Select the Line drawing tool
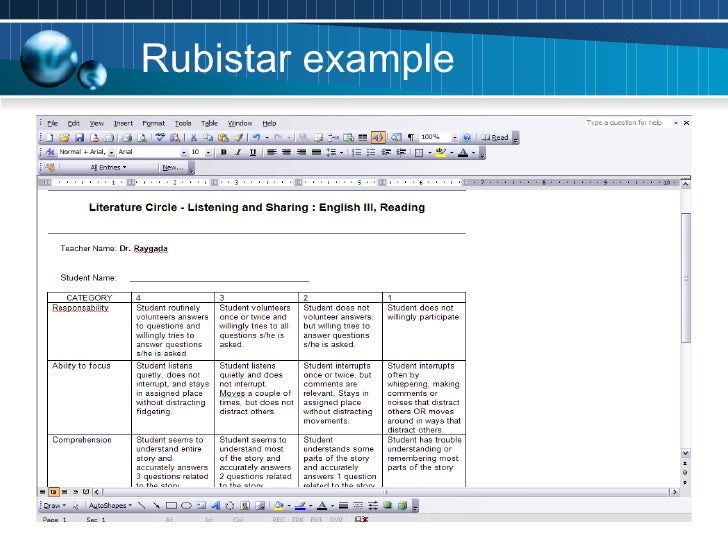This screenshot has width=728, height=546. [x=142, y=506]
